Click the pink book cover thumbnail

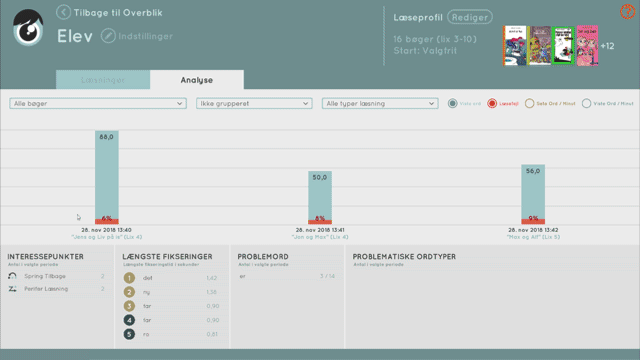(587, 46)
